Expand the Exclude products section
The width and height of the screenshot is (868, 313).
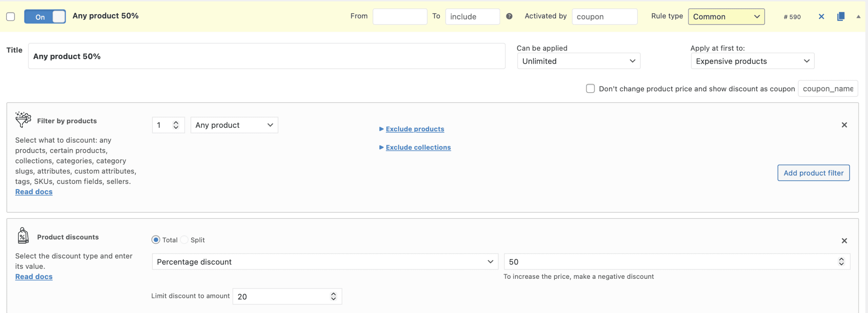click(x=414, y=129)
